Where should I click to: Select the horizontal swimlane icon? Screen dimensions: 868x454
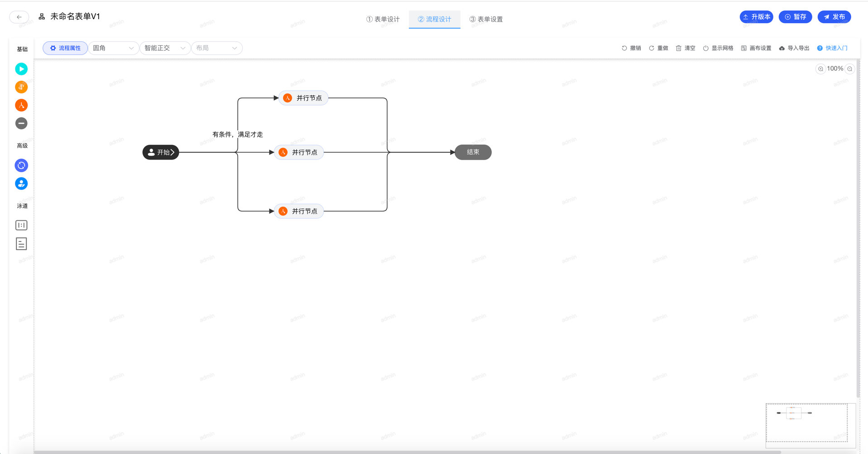[21, 244]
